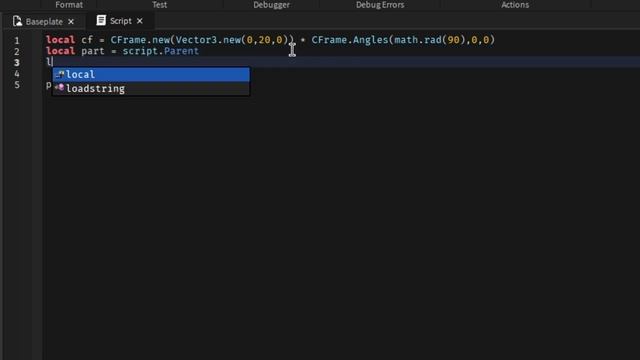Open the Format ribbon section

69,5
